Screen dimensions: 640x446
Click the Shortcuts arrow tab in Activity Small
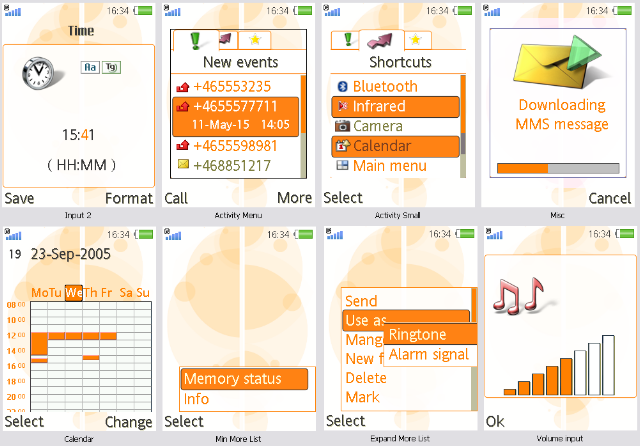coord(380,40)
